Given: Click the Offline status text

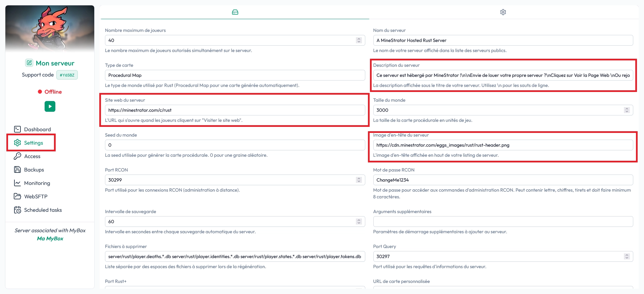Looking at the screenshot, I should click(53, 92).
